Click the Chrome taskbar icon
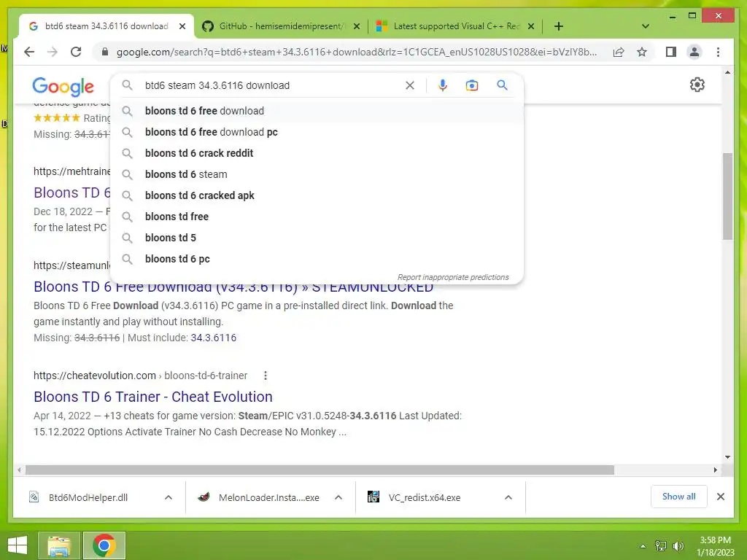 104,545
